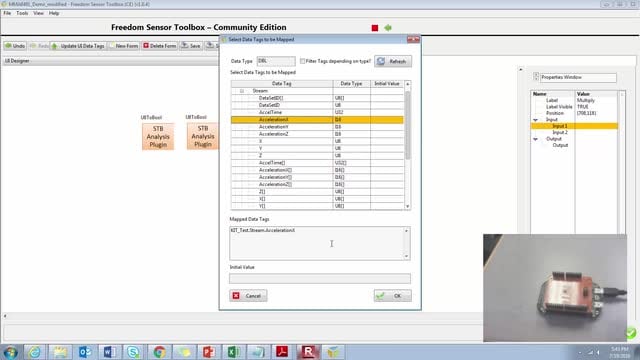The image size is (640, 360).
Task: Open Skype from the taskbar
Action: 134,352
